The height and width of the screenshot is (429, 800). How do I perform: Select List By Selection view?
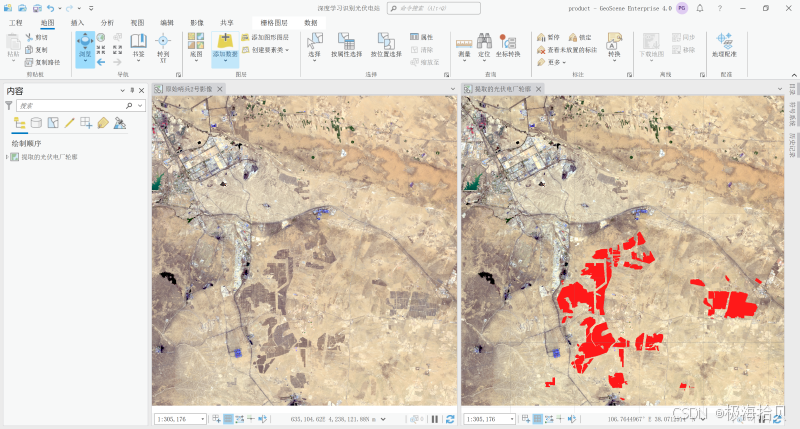(53, 123)
